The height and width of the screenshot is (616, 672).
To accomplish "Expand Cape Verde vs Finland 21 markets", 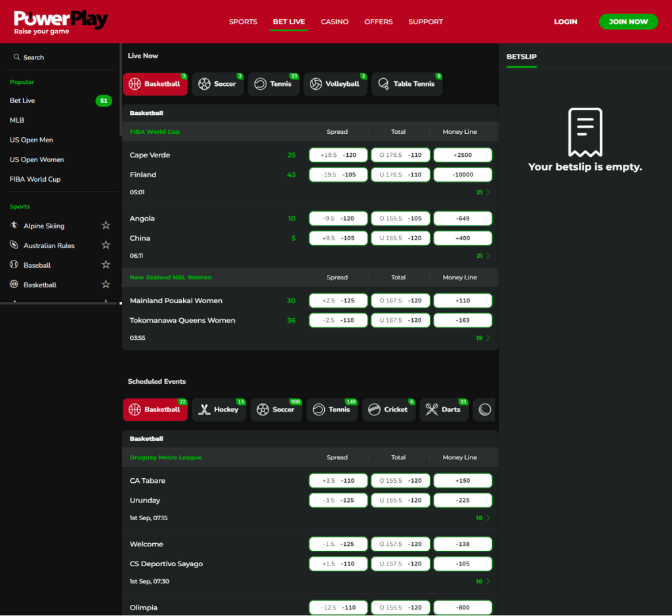I will [483, 192].
